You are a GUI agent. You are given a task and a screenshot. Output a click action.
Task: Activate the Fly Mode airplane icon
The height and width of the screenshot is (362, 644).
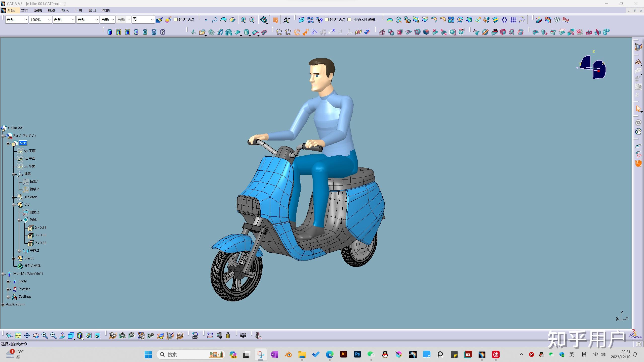tap(9, 335)
